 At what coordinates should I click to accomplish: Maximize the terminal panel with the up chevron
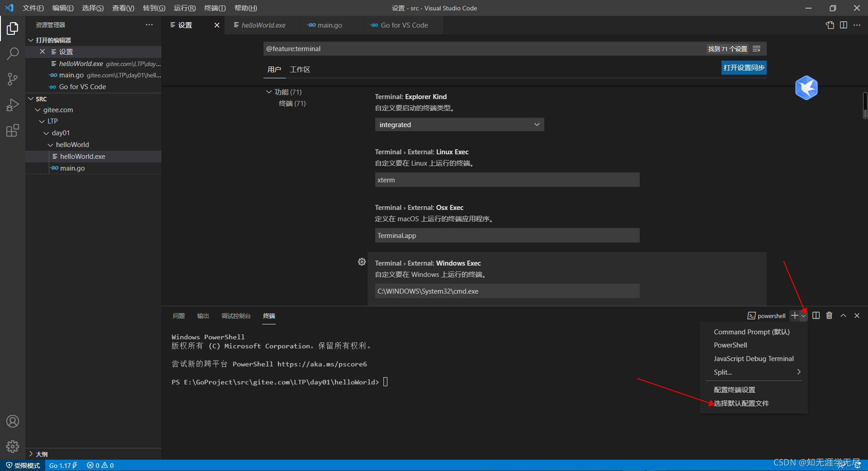pos(843,315)
